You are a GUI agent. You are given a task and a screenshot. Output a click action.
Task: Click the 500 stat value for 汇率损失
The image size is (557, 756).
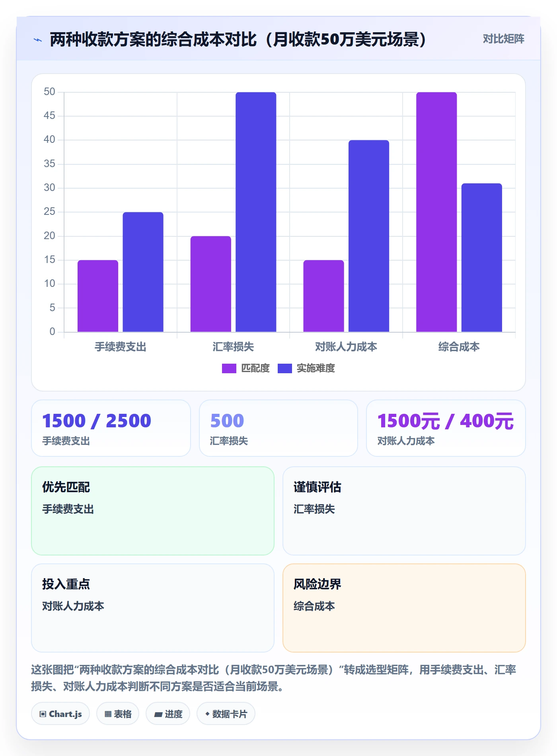227,421
